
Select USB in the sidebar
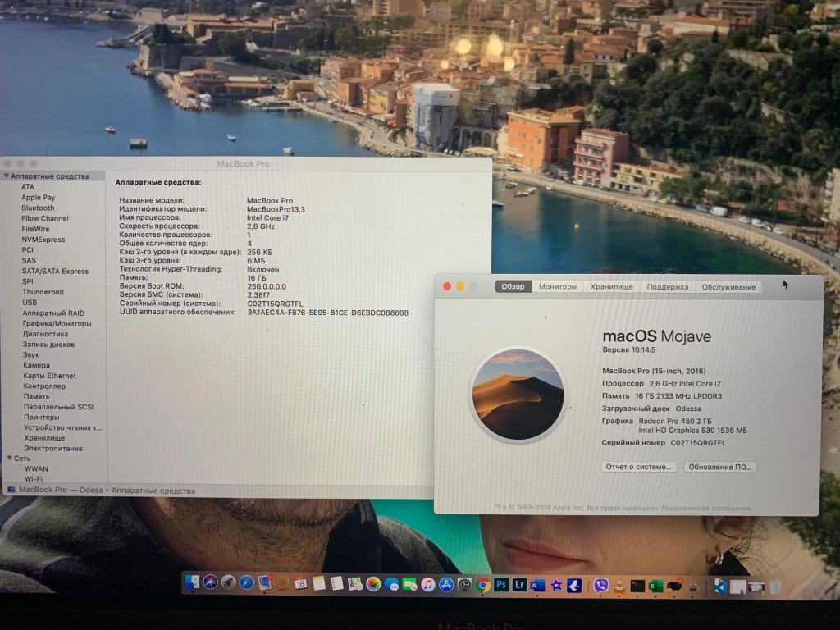click(30, 302)
